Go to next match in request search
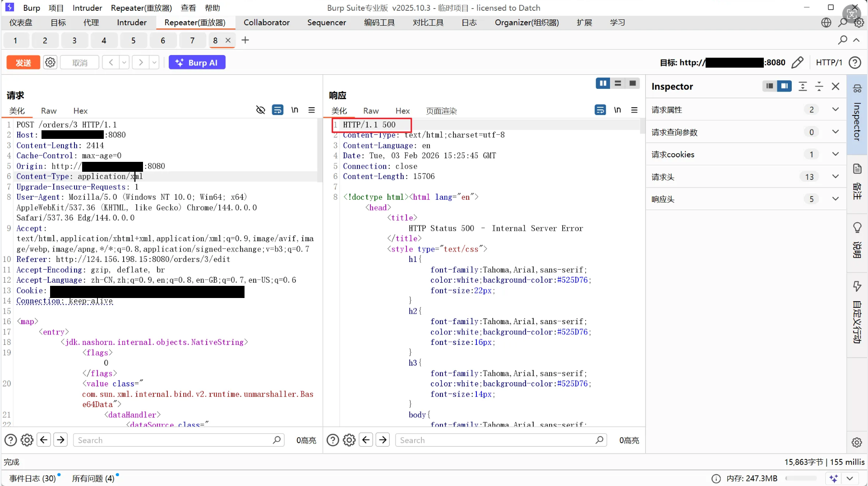Image resolution: width=868 pixels, height=486 pixels. 60,440
